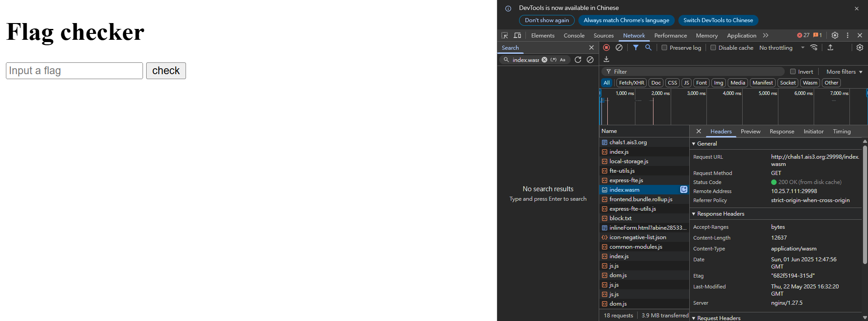
Task: Switch to the Preview tab
Action: tap(750, 131)
